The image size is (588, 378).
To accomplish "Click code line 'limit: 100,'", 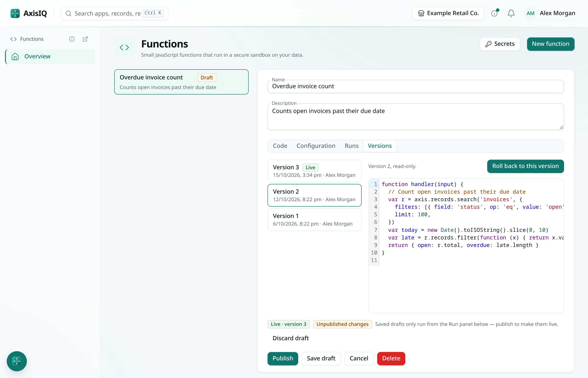I will [x=412, y=214].
